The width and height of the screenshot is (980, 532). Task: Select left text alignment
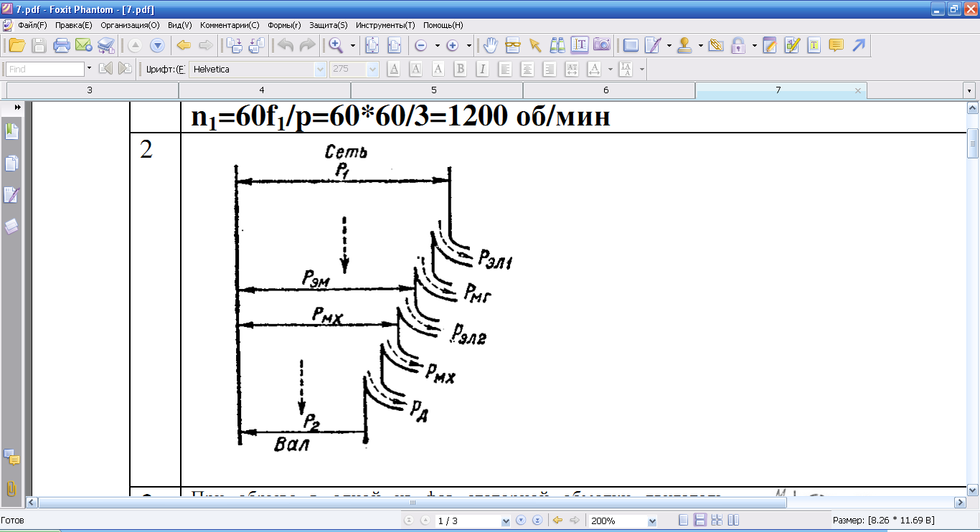[x=506, y=70]
